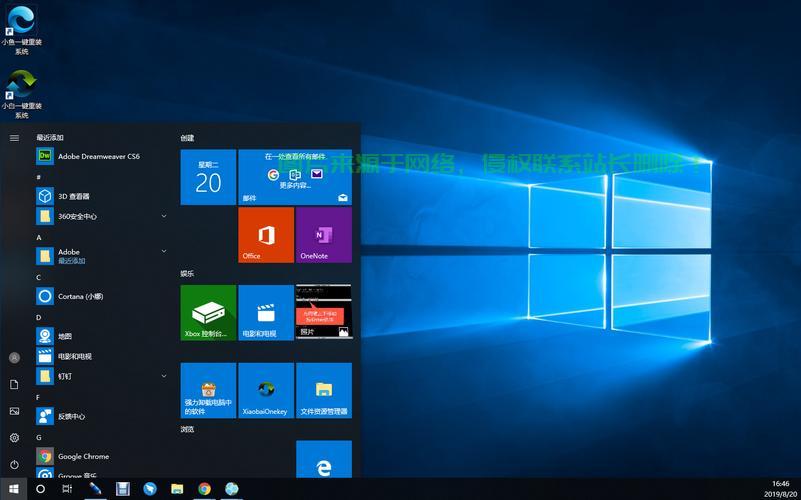
Task: Click the letter F index header
Action: click(x=38, y=397)
